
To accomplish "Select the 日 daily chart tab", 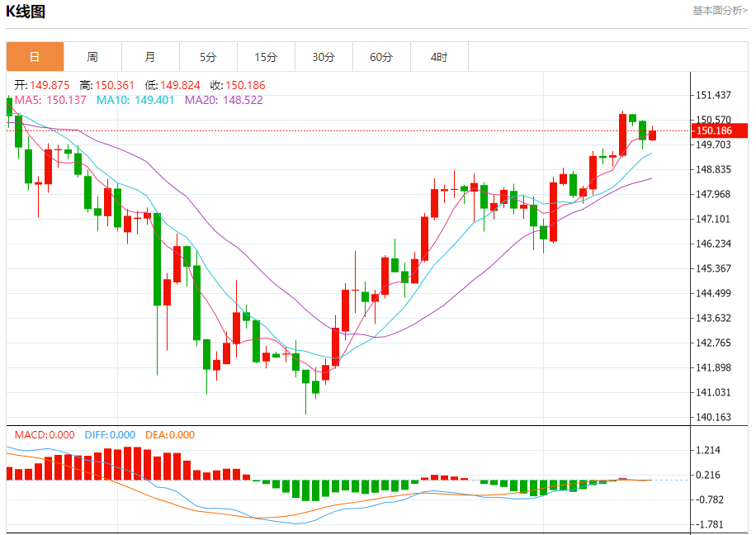I will click(x=35, y=57).
